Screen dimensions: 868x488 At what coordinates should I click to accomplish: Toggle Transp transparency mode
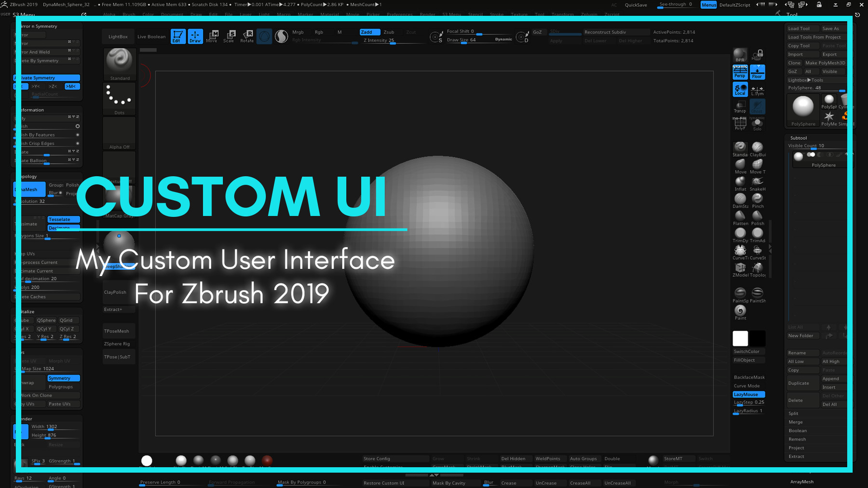coord(740,106)
